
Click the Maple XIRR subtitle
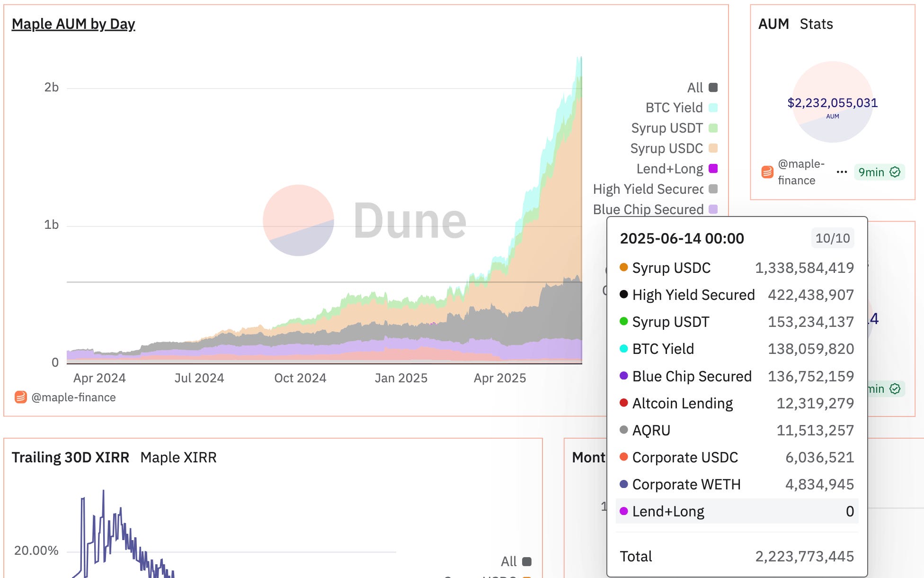pyautogui.click(x=178, y=458)
